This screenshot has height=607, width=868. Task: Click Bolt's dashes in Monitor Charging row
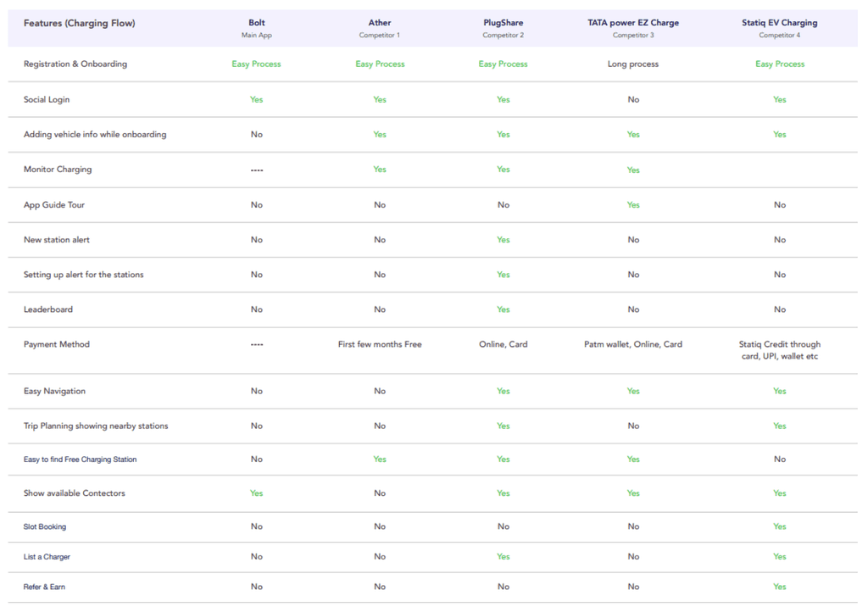256,170
